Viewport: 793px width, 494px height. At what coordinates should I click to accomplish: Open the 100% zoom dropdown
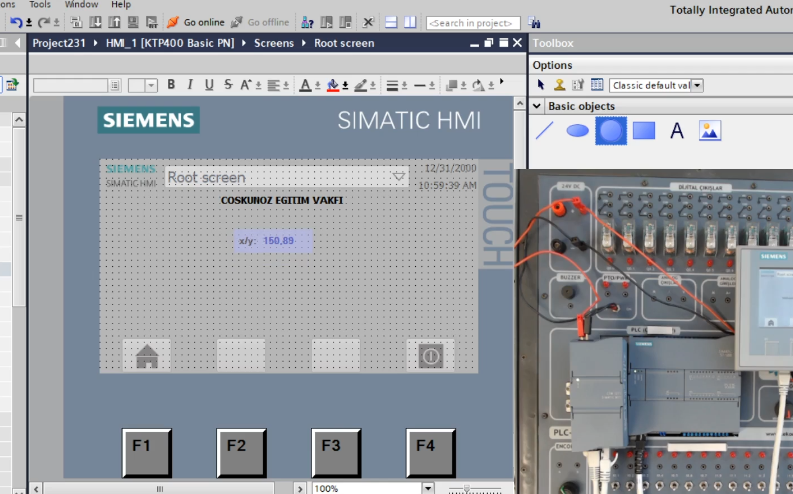tap(428, 488)
